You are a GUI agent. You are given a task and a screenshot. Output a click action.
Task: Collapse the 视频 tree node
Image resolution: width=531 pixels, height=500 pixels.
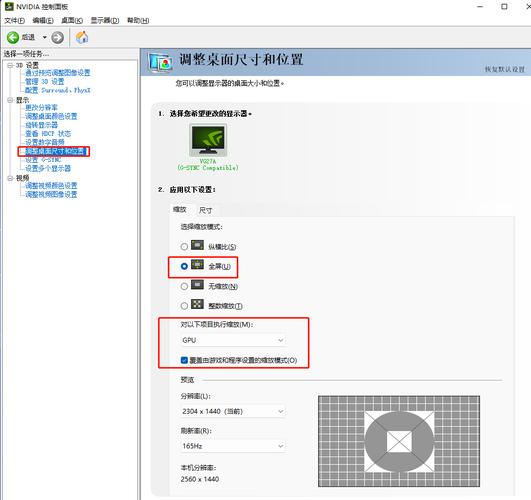pyautogui.click(x=10, y=178)
